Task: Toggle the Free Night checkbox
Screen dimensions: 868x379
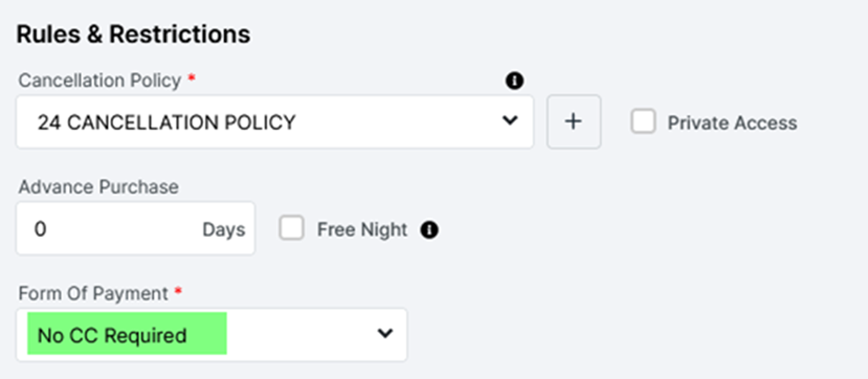Action: point(292,229)
